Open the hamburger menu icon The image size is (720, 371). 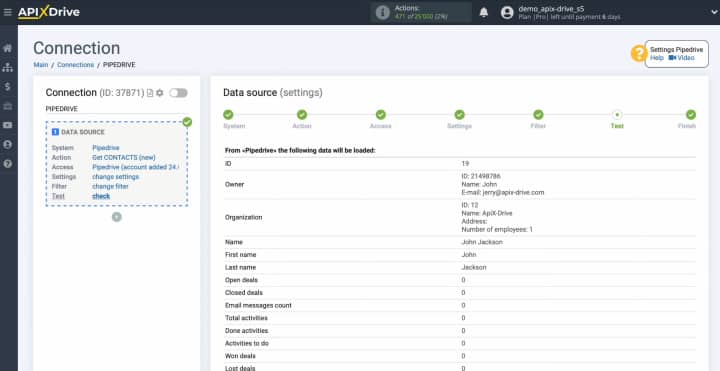7,12
